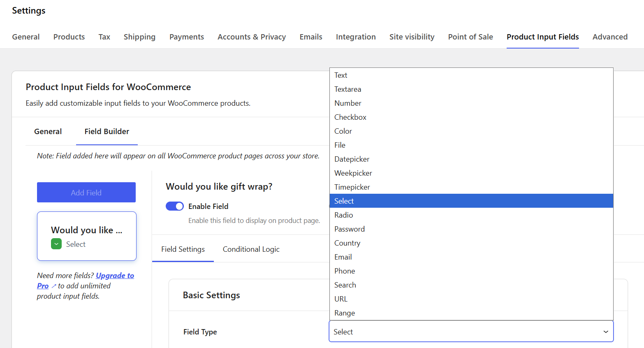Viewport: 644px width, 348px height.
Task: Switch to the plugin's General sub-tab
Action: point(48,132)
